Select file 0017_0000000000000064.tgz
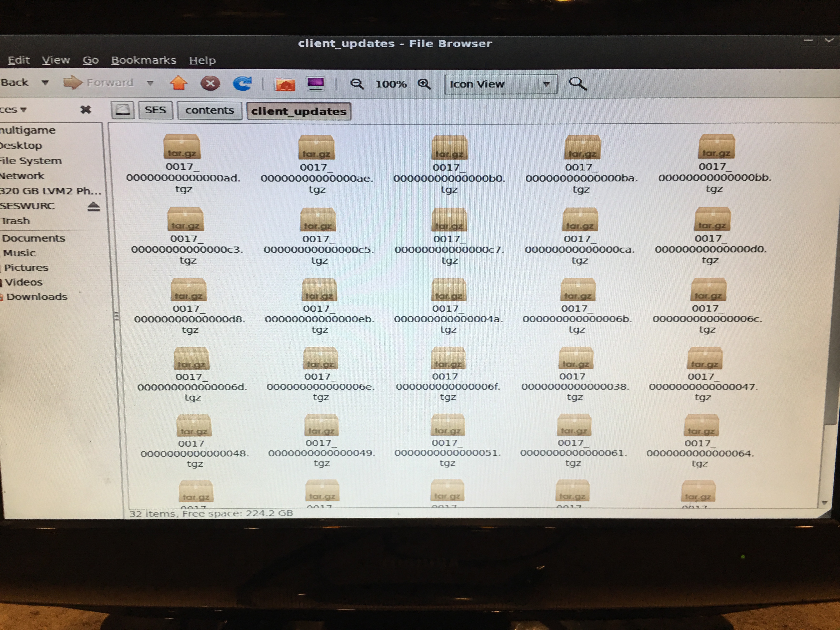The height and width of the screenshot is (630, 840). (x=700, y=440)
